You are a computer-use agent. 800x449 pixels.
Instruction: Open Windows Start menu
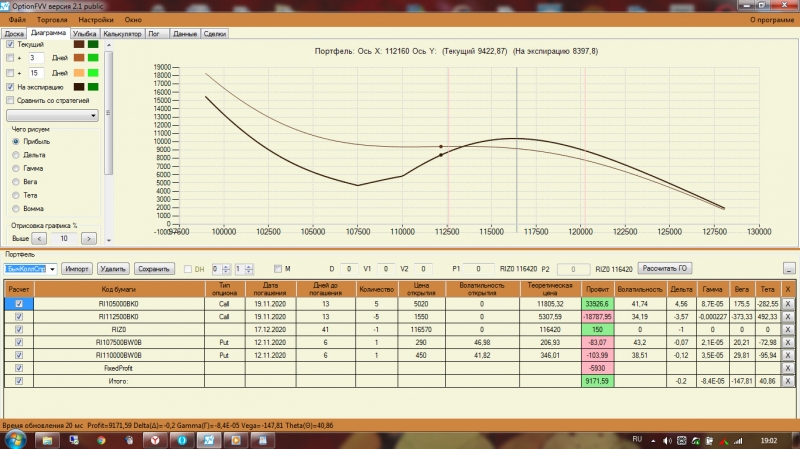click(x=14, y=439)
